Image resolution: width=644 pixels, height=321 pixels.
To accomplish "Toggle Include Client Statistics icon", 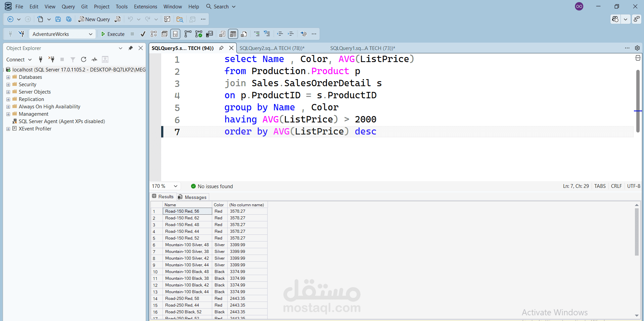I will pos(210,34).
